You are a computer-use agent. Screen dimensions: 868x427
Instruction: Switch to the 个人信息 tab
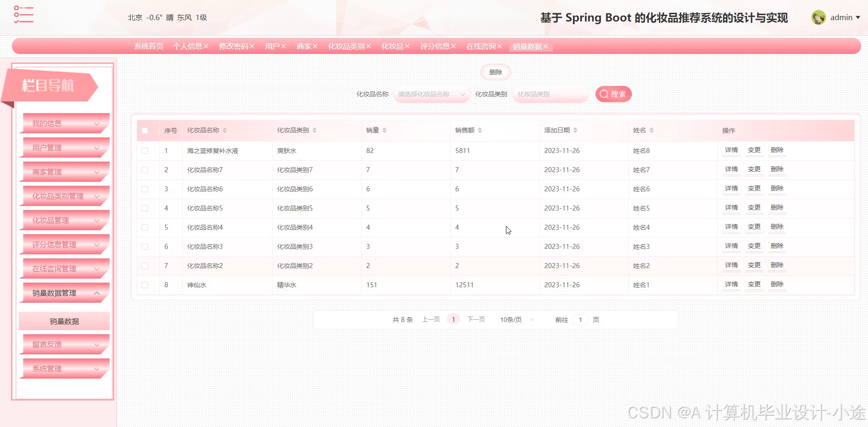click(x=187, y=46)
